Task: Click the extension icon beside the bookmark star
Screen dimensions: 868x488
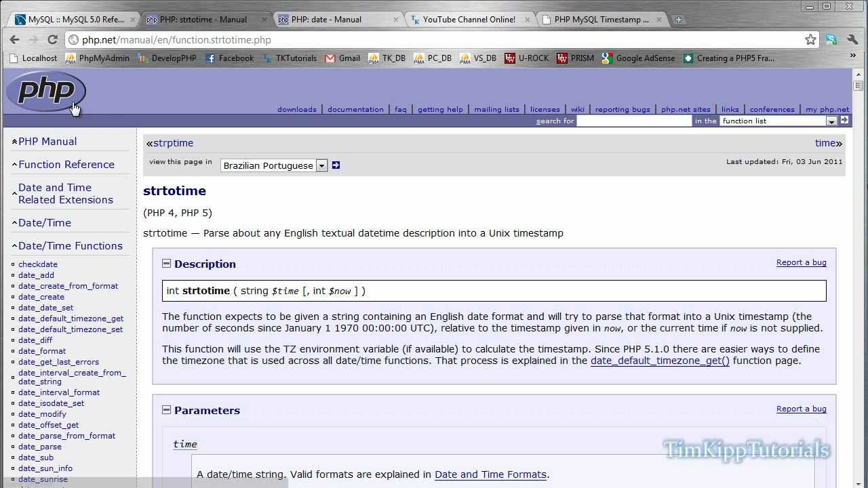Action: pos(832,40)
